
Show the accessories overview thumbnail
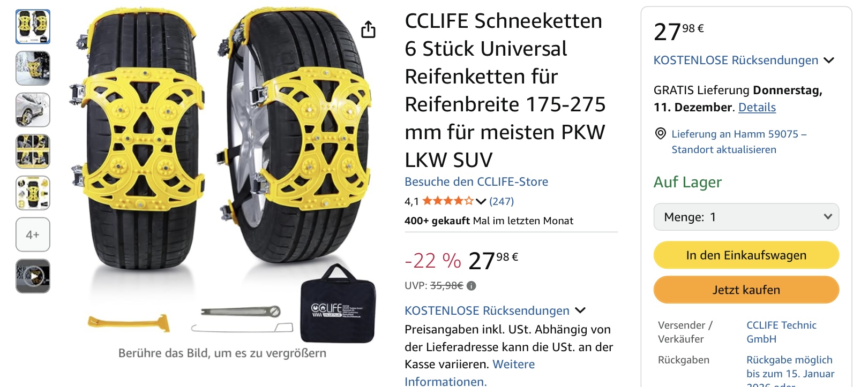click(33, 193)
